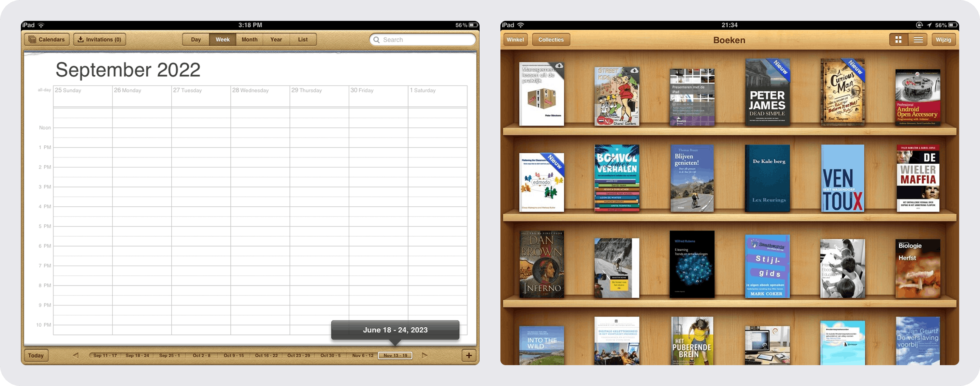Show the List view tab
Viewport: 980px width, 386px height.
pyautogui.click(x=303, y=39)
